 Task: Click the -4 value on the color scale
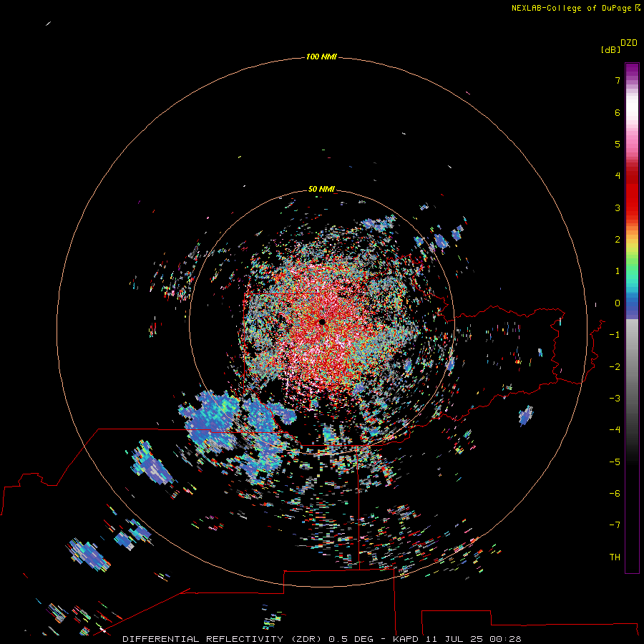tap(615, 430)
